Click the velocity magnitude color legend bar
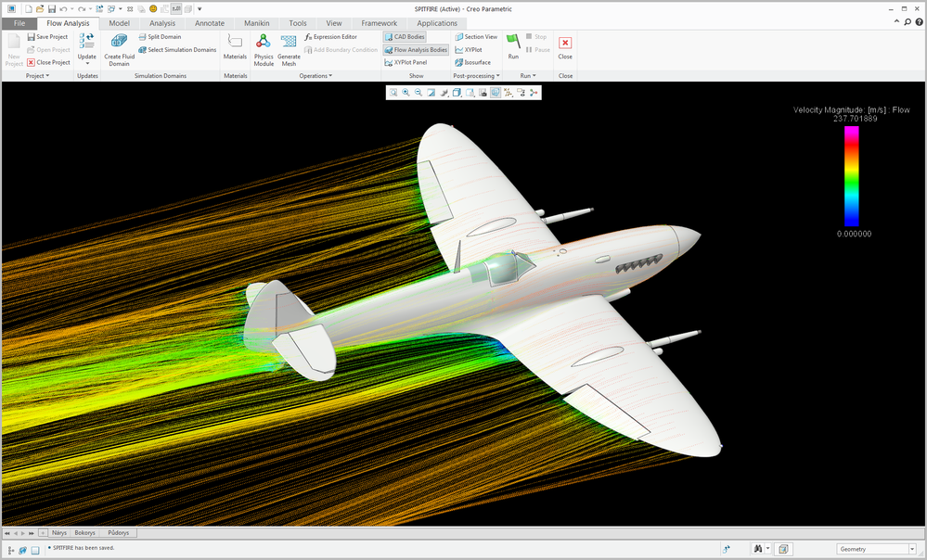This screenshot has height=560, width=927. pos(851,176)
